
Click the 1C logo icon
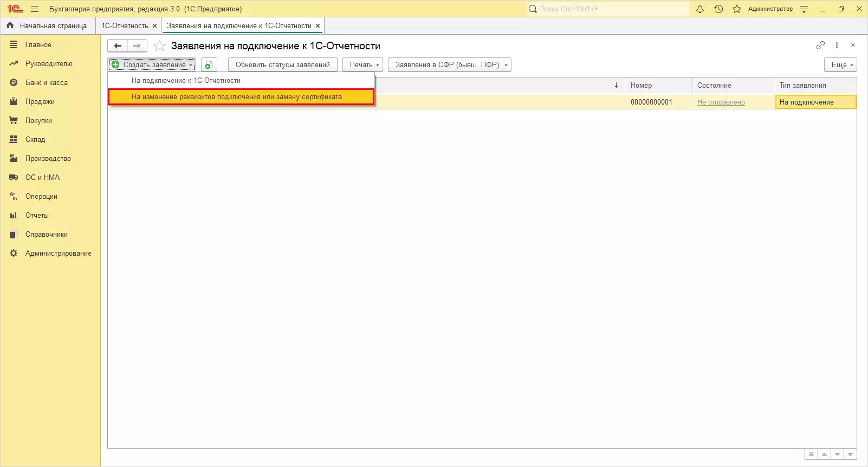coord(15,9)
